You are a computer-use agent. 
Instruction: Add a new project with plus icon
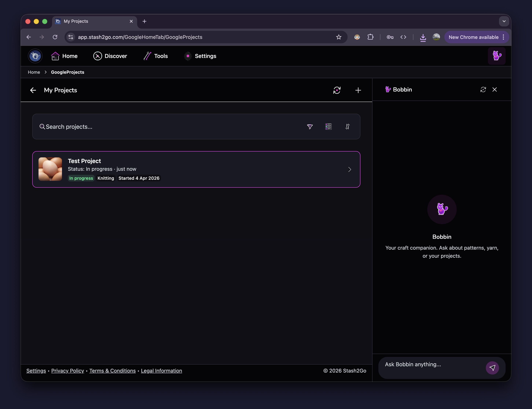coord(358,90)
